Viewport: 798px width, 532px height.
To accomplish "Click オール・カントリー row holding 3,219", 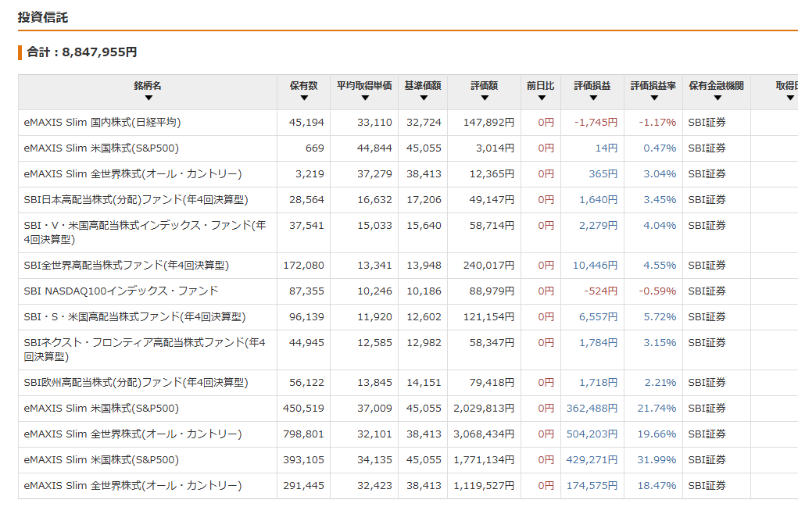I will (133, 174).
